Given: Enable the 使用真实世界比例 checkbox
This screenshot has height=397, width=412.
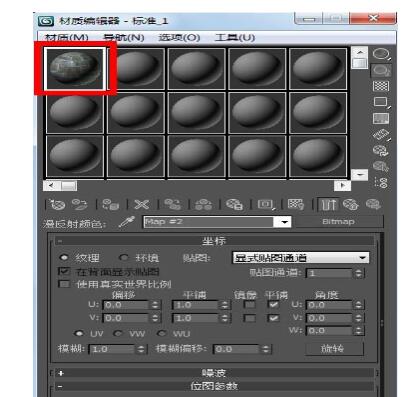Looking at the screenshot, I should coord(64,284).
